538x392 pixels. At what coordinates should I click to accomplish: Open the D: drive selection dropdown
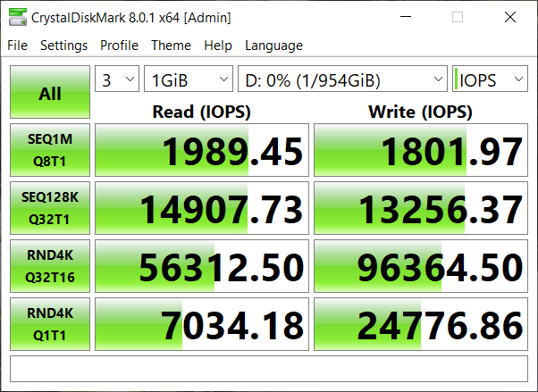[342, 79]
